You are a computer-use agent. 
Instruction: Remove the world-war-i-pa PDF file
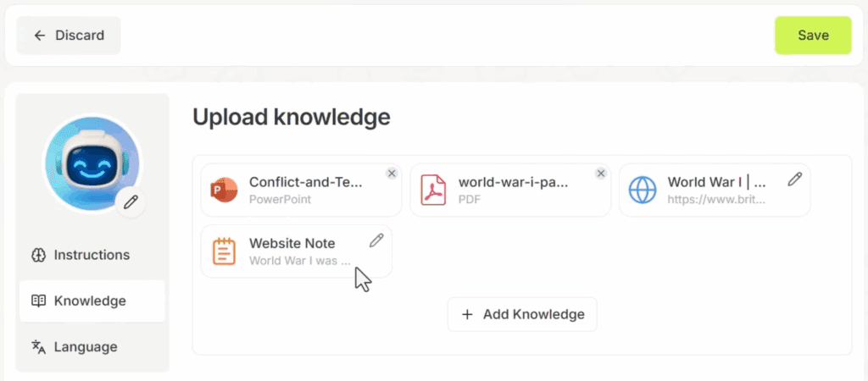tap(601, 174)
